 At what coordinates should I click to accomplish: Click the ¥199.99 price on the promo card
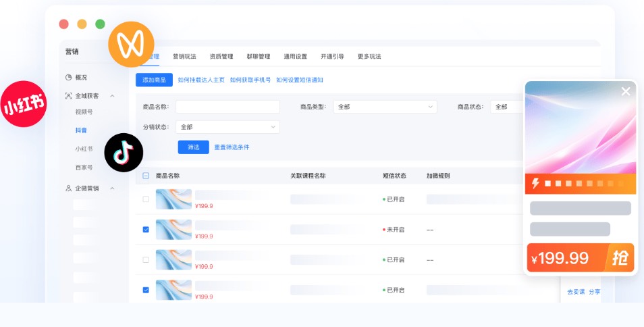(x=560, y=258)
